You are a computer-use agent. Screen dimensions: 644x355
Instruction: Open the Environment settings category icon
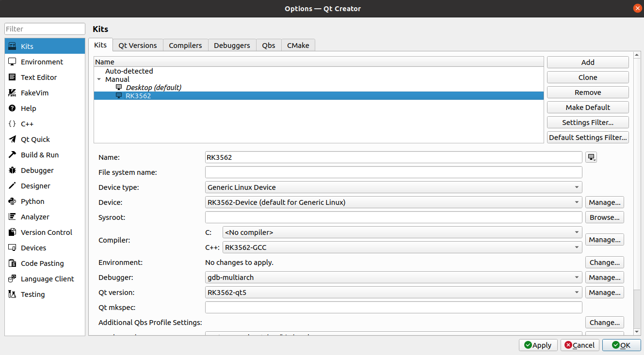click(x=12, y=62)
